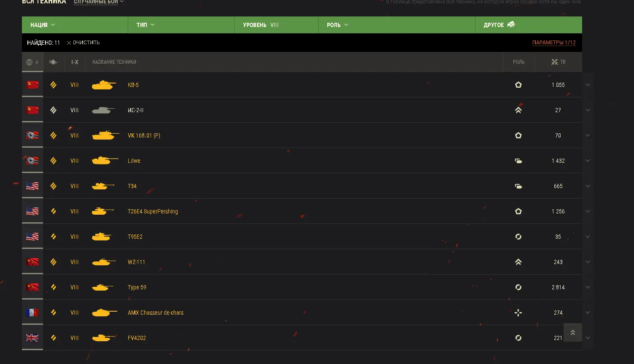634x364 pixels.
Task: Click the role icon in ИС-2-II row
Action: click(x=518, y=110)
